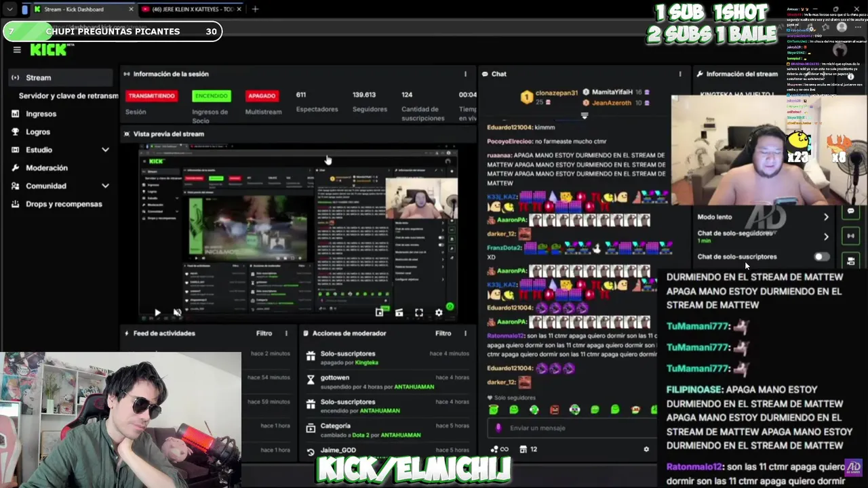Open the Stream sidebar section
This screenshot has height=488, width=868.
coord(61,77)
